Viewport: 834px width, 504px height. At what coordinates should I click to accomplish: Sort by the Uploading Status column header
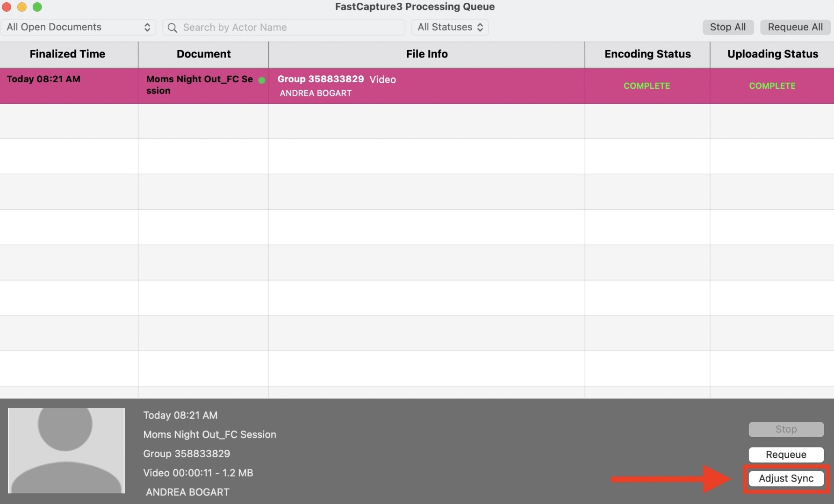[772, 54]
